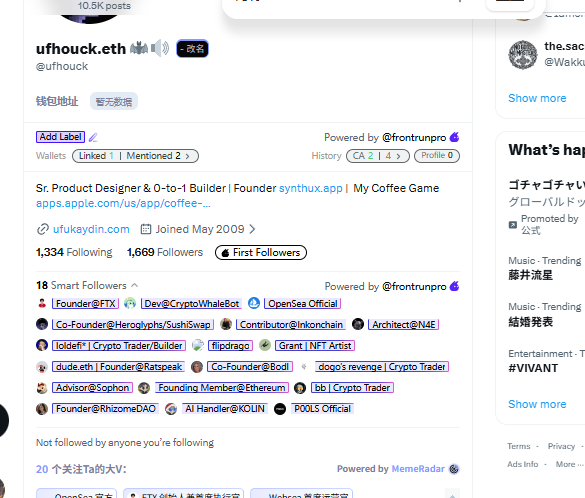Image resolution: width=585 pixels, height=498 pixels.
Task: Click Architect@N4E avatar
Action: 358,324
